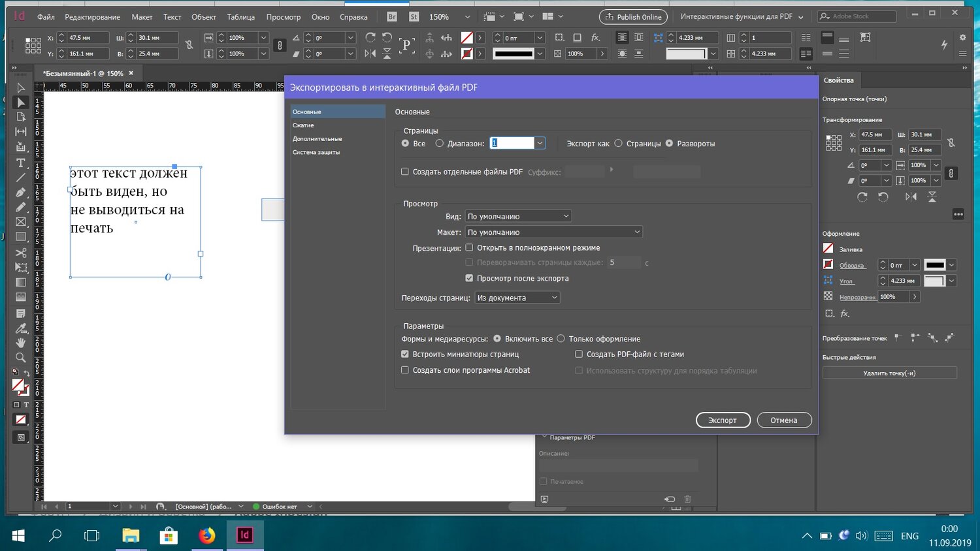This screenshot has width=980, height=551.
Task: Pick the Scissors tool
Action: (21, 253)
